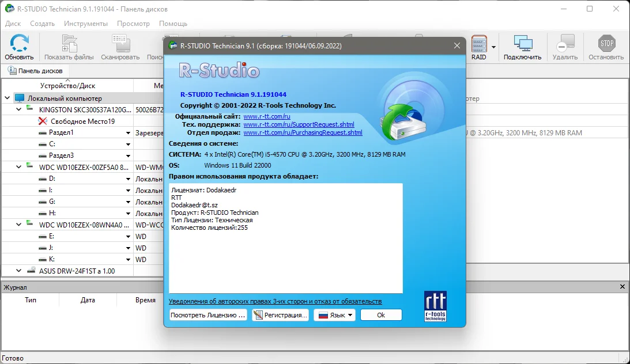Select the Свободное Место19 row
The image size is (630, 364).
82,121
